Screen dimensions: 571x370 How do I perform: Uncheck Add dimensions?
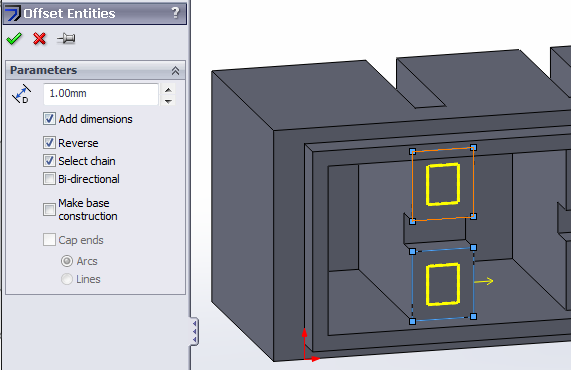pyautogui.click(x=49, y=119)
